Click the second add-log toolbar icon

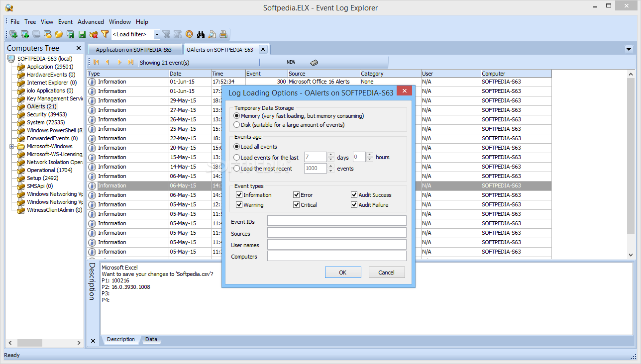pyautogui.click(x=25, y=34)
